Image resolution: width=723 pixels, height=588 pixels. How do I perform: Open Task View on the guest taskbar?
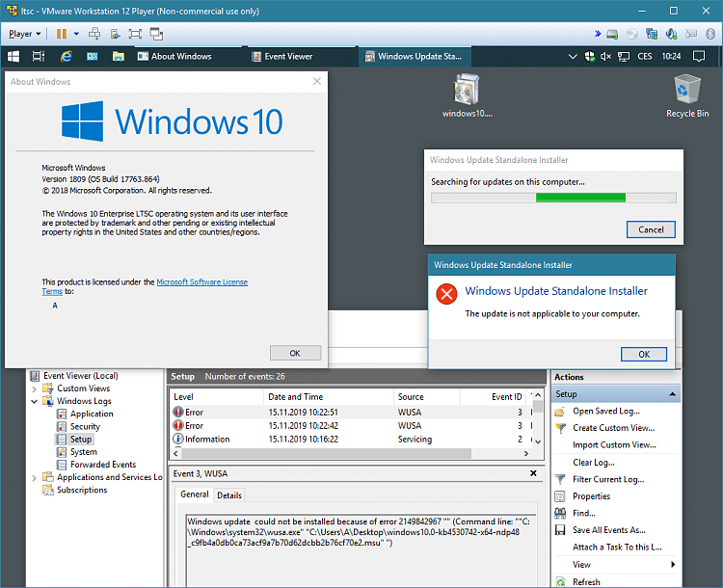click(x=39, y=56)
